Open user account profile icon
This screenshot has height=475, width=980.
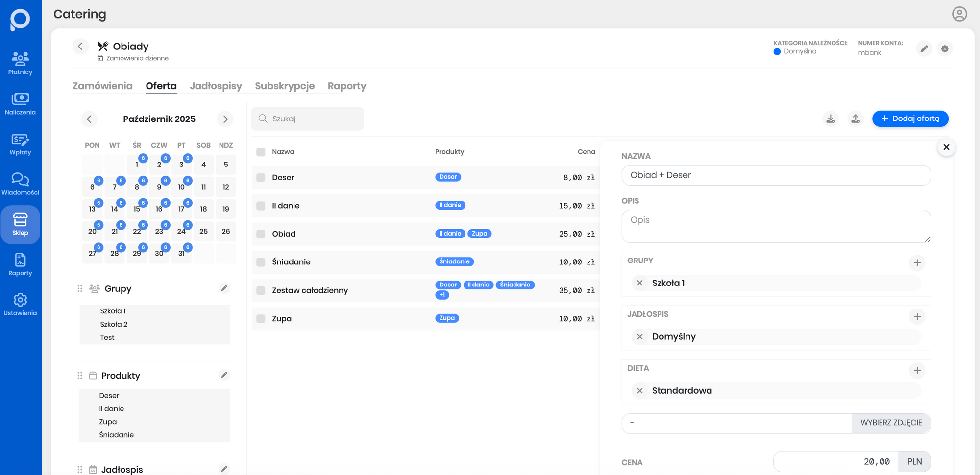click(x=959, y=14)
